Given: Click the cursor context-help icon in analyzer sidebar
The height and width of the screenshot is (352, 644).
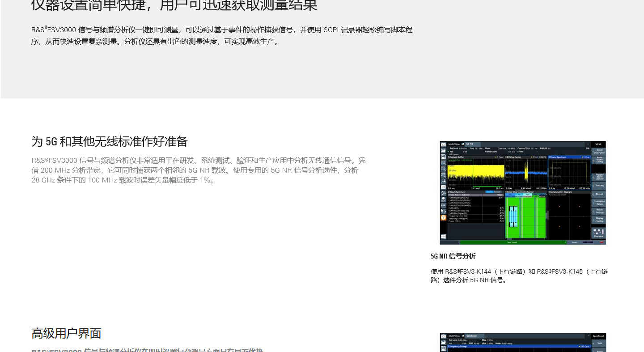Looking at the screenshot, I should click(x=443, y=212).
